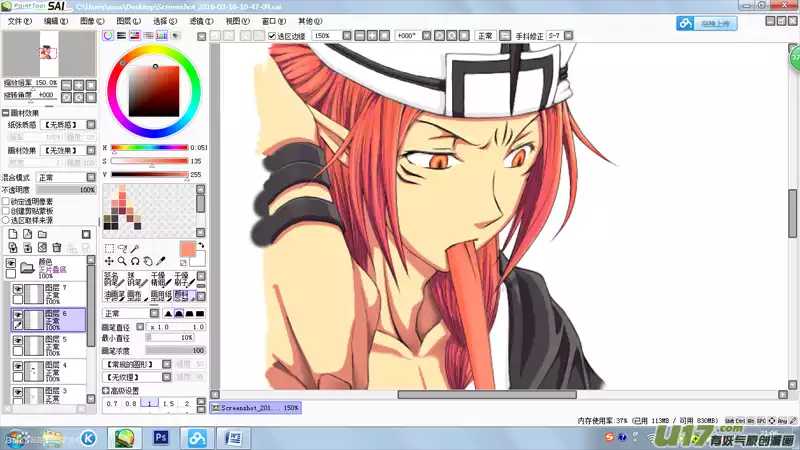This screenshot has height=450, width=800.
Task: Click the zoom out button in toolbar
Action: click(x=360, y=36)
